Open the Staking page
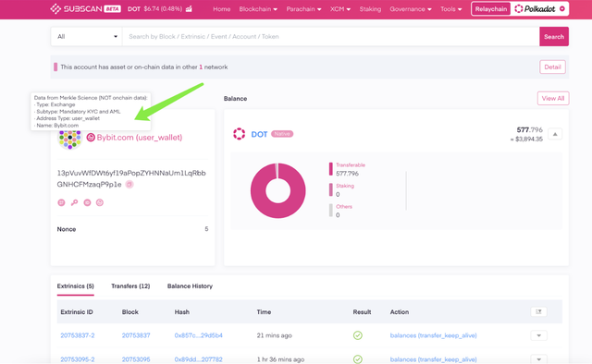This screenshot has width=592, height=364. 370,9
